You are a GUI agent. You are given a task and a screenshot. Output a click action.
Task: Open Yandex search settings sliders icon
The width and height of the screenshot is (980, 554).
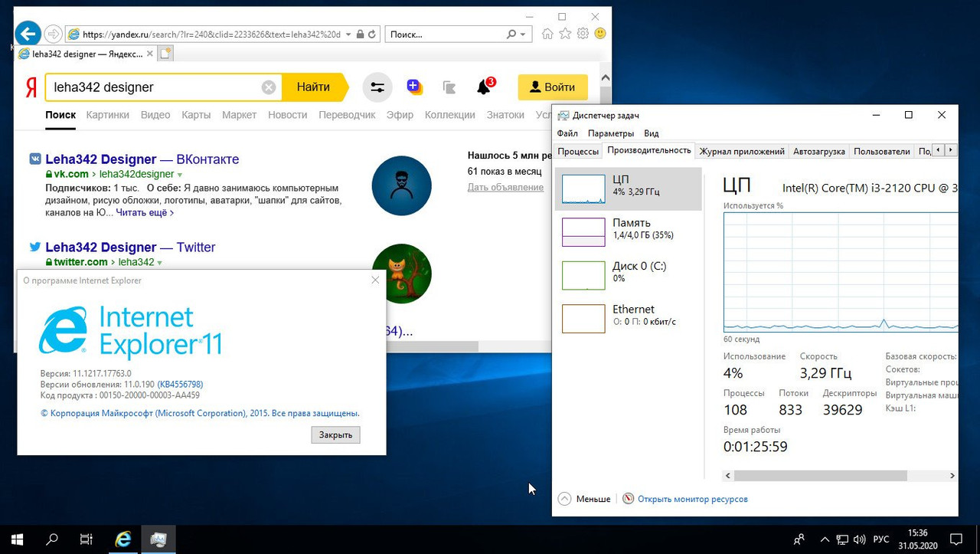click(x=377, y=87)
